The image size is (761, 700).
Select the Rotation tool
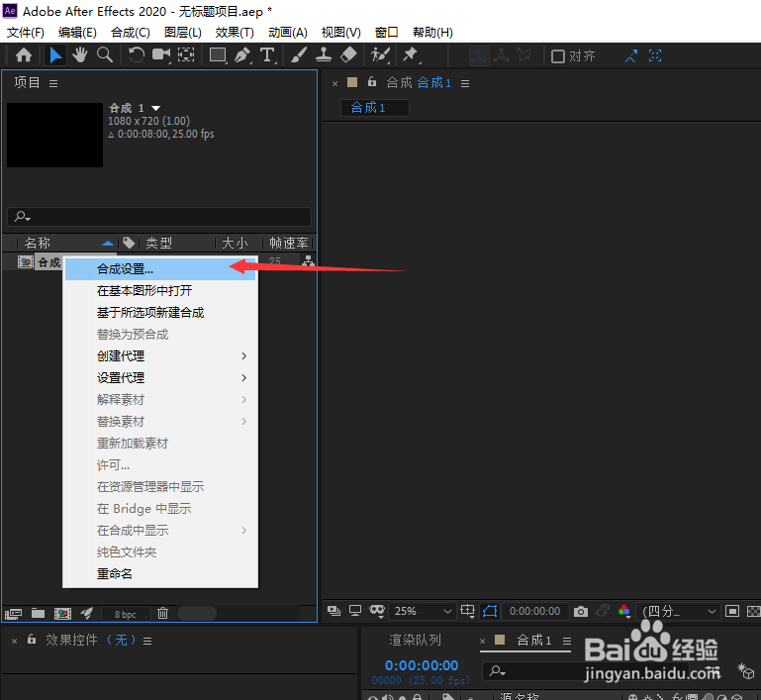tap(136, 55)
